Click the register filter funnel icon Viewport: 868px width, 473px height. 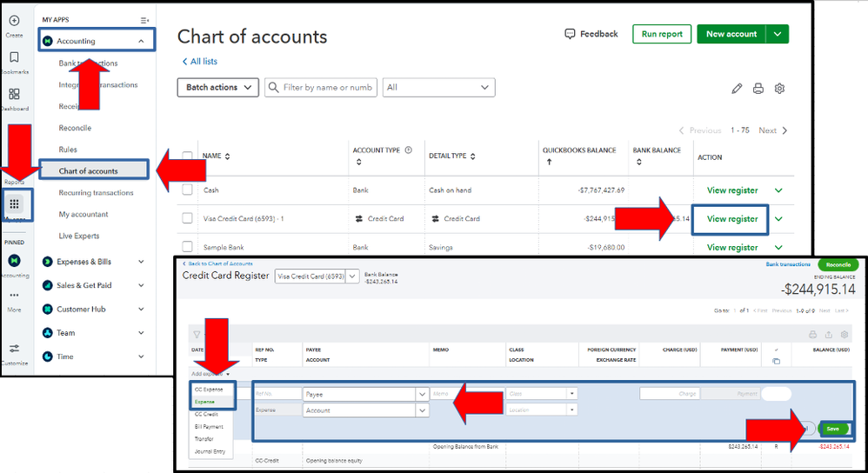pyautogui.click(x=197, y=335)
